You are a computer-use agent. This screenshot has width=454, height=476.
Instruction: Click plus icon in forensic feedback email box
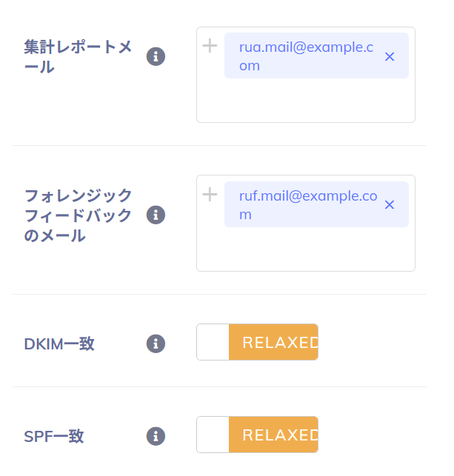click(x=210, y=195)
